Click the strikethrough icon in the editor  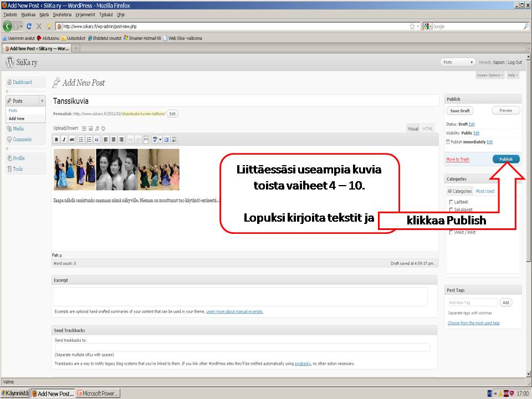click(x=72, y=140)
